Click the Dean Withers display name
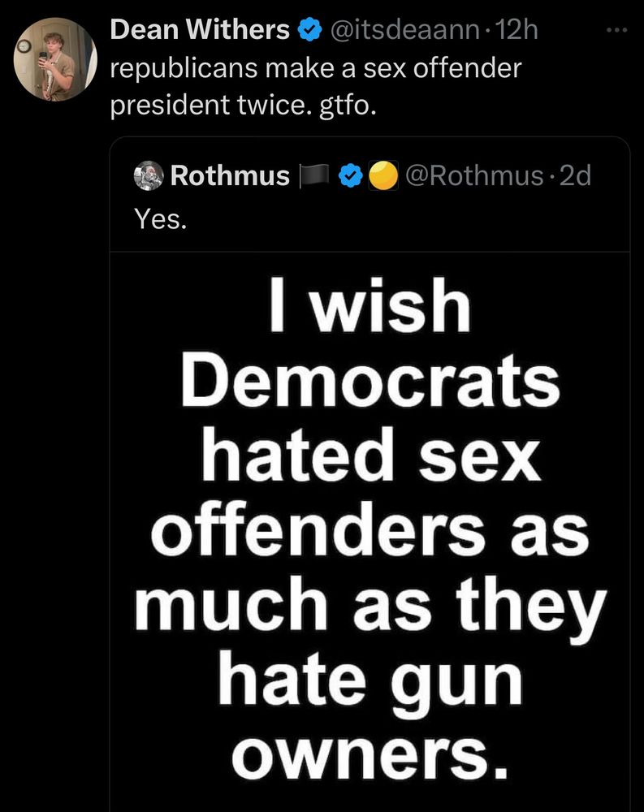 tap(200, 29)
